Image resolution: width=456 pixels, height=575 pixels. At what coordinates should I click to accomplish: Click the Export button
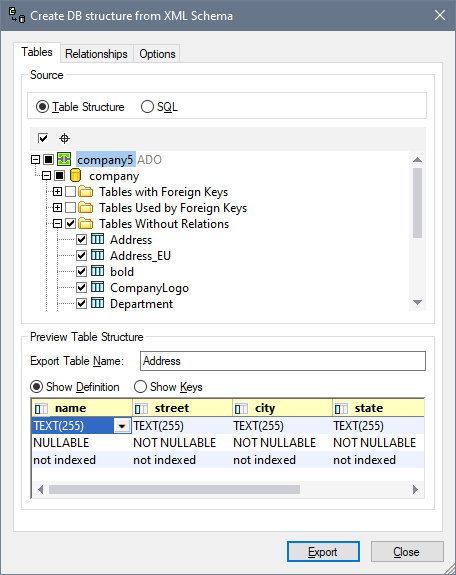(x=323, y=552)
